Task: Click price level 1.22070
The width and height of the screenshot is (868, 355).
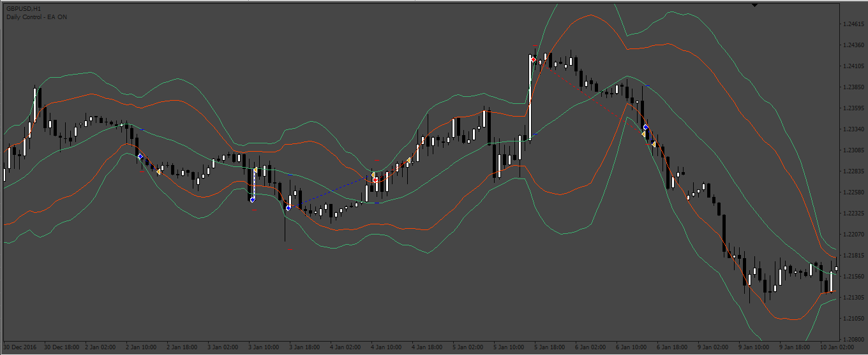Action: click(x=853, y=235)
